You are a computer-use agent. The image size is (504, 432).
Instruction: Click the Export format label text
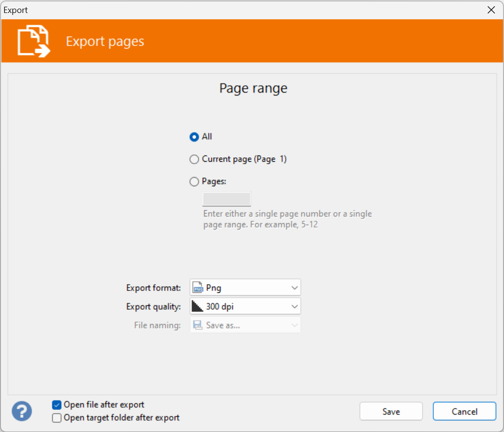click(153, 288)
